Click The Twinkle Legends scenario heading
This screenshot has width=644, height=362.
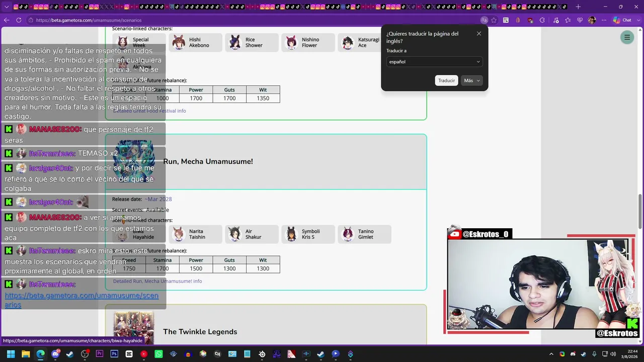(x=200, y=332)
